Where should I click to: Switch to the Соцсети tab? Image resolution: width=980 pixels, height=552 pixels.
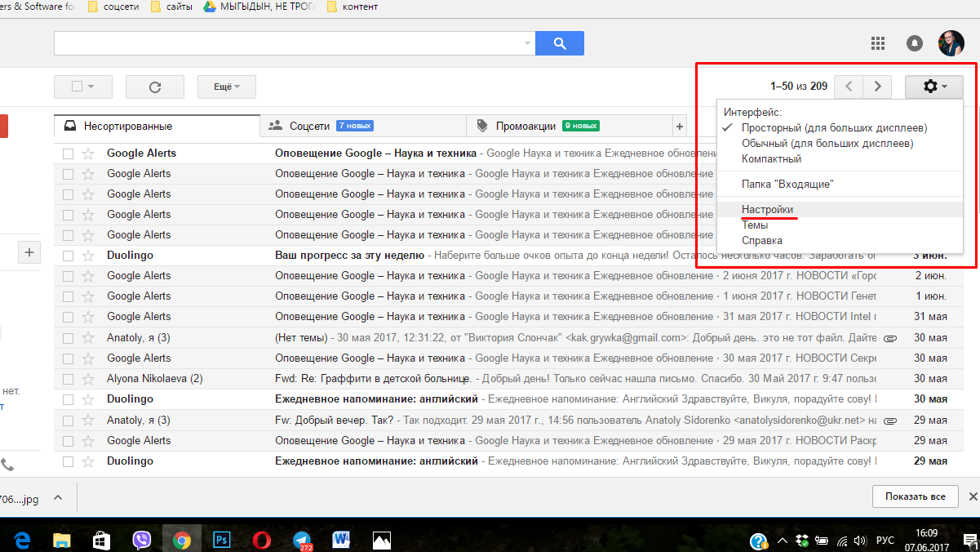click(x=363, y=127)
